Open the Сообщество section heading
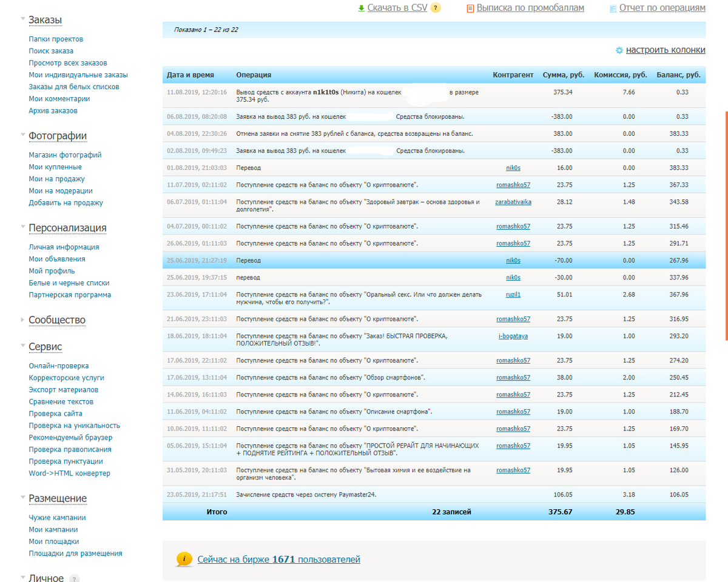This screenshot has width=728, height=582. pyautogui.click(x=57, y=320)
